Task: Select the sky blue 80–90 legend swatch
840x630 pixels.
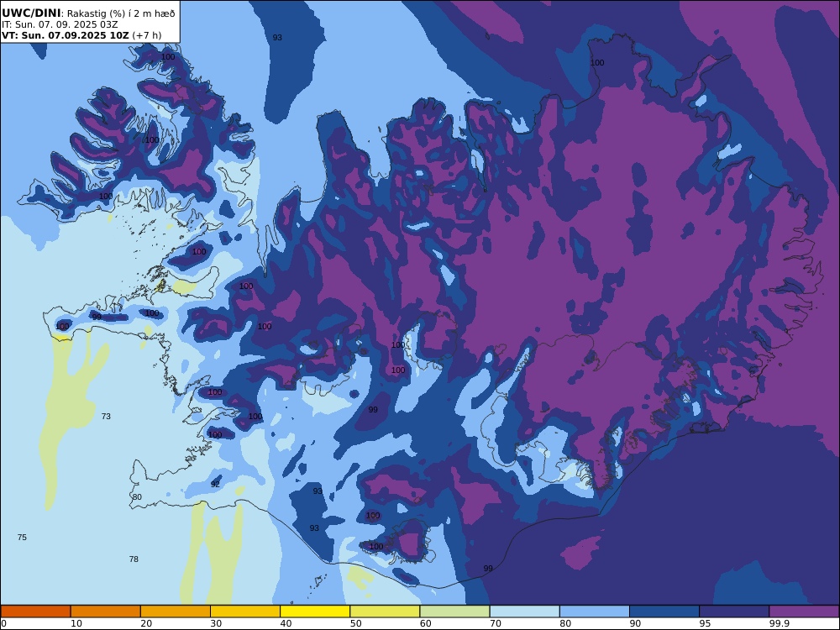Action: tap(595, 612)
